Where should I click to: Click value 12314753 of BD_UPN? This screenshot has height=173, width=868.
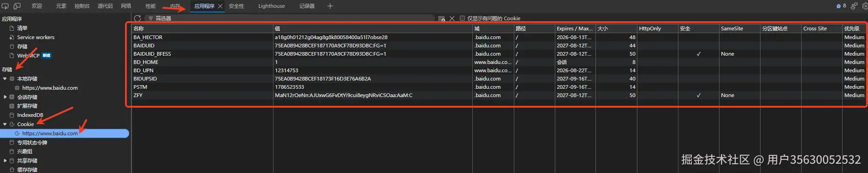tap(286, 70)
